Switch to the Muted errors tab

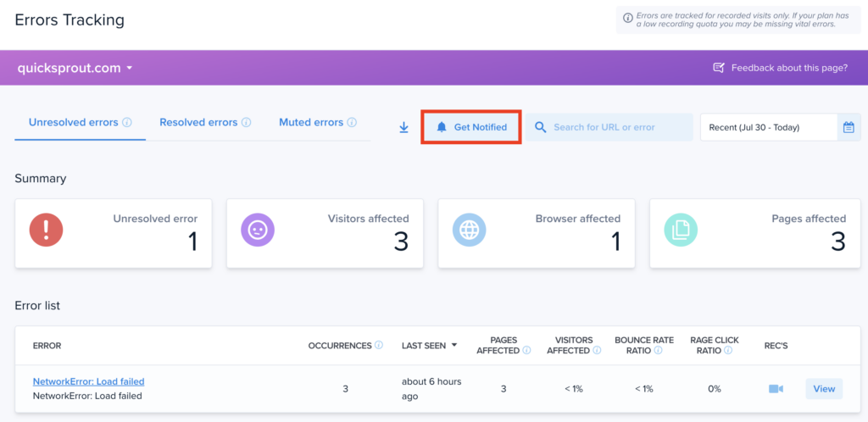pyautogui.click(x=317, y=122)
